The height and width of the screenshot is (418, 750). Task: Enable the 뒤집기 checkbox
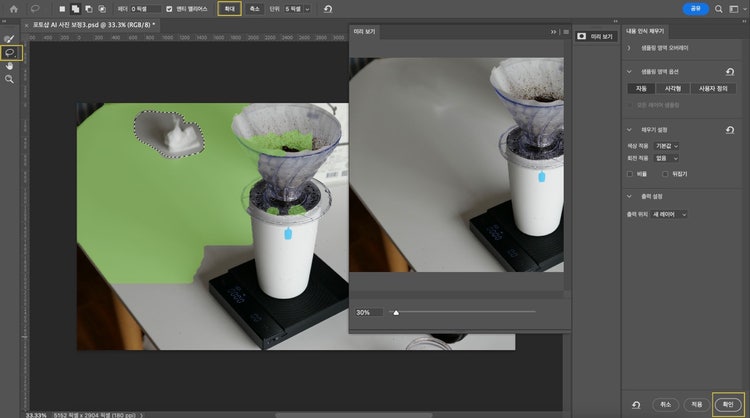(664, 174)
